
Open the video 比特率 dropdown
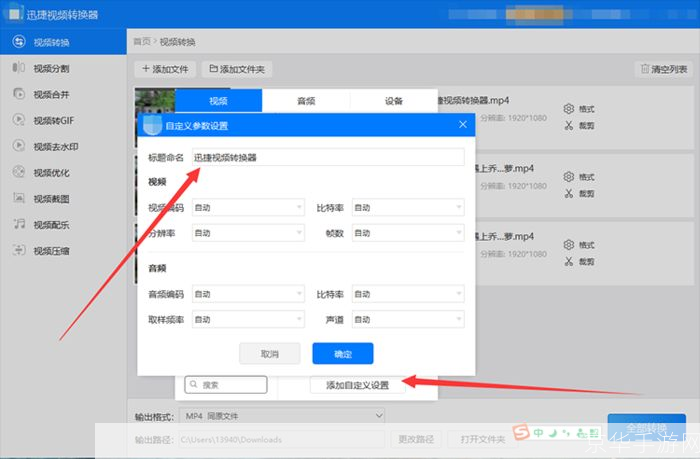tap(408, 208)
